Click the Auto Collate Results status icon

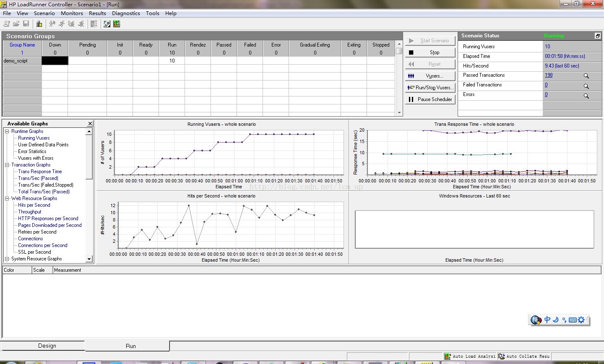[502, 356]
